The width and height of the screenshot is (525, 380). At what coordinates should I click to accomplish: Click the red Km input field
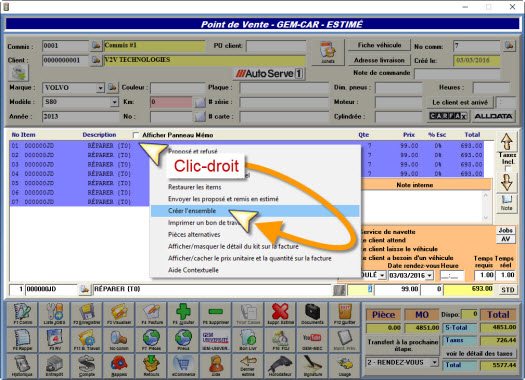click(171, 102)
